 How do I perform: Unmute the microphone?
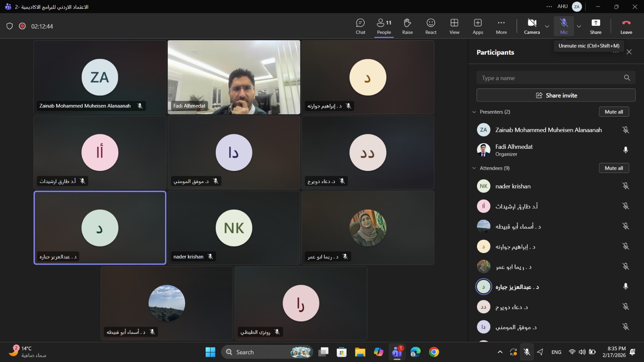click(563, 26)
